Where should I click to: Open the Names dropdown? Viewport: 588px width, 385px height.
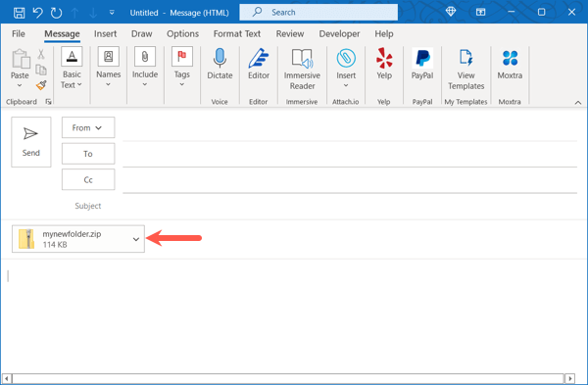(x=109, y=68)
